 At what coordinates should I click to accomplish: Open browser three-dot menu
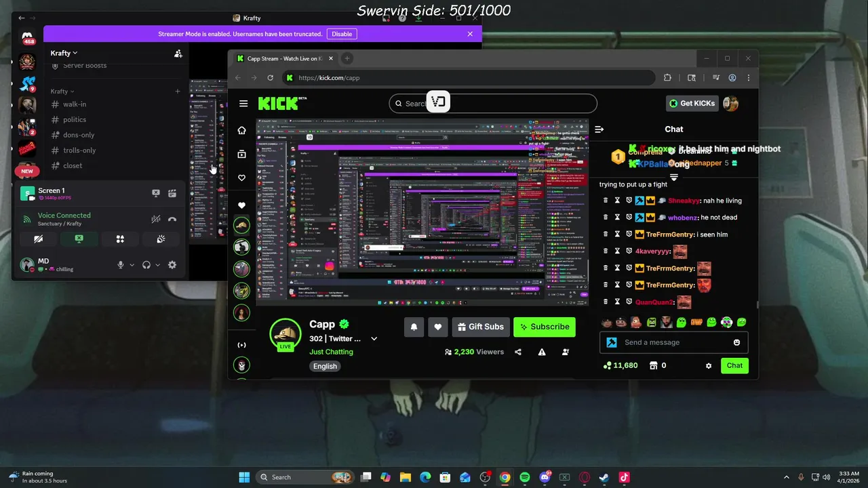(748, 78)
